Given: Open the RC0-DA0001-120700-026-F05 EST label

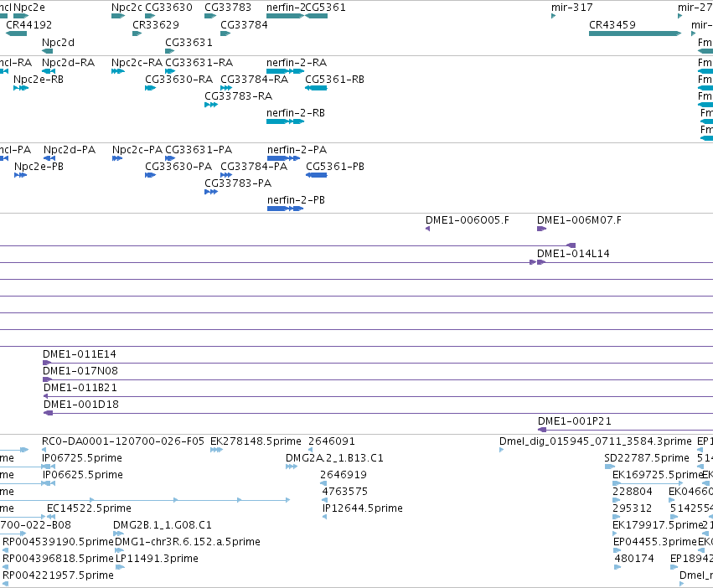Looking at the screenshot, I should click(123, 441).
